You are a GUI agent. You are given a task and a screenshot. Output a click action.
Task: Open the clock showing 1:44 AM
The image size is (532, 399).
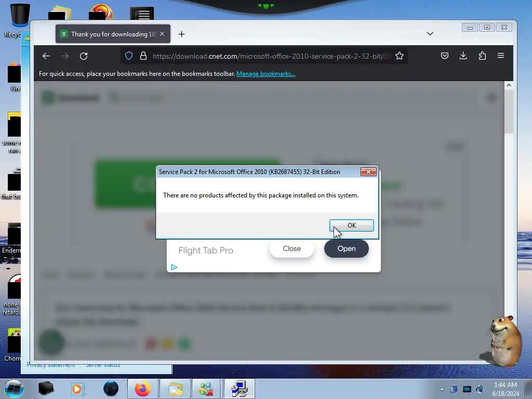pos(505,389)
